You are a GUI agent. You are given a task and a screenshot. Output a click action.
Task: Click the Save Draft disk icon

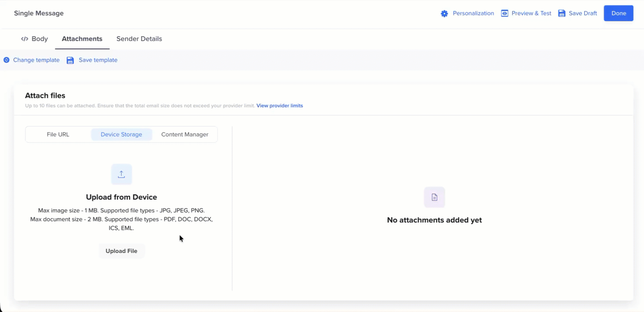(562, 13)
